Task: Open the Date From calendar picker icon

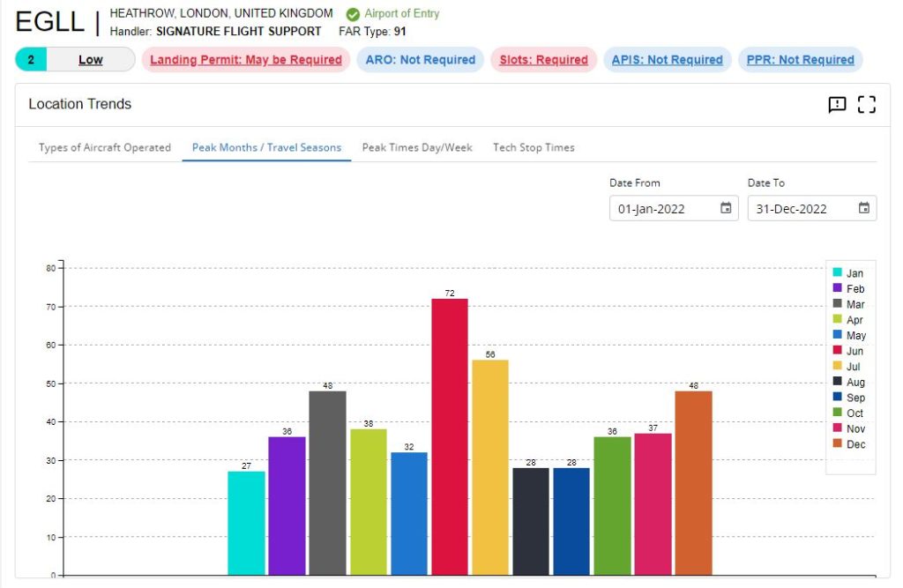Action: pos(726,209)
